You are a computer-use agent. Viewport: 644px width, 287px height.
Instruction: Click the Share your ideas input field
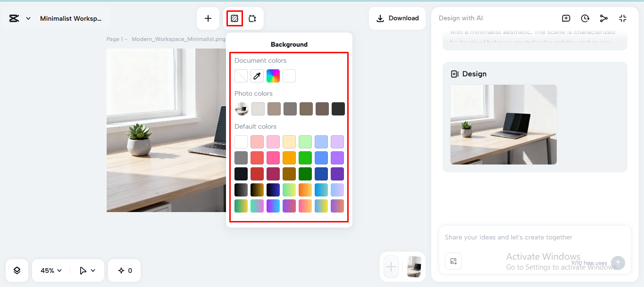click(x=535, y=238)
